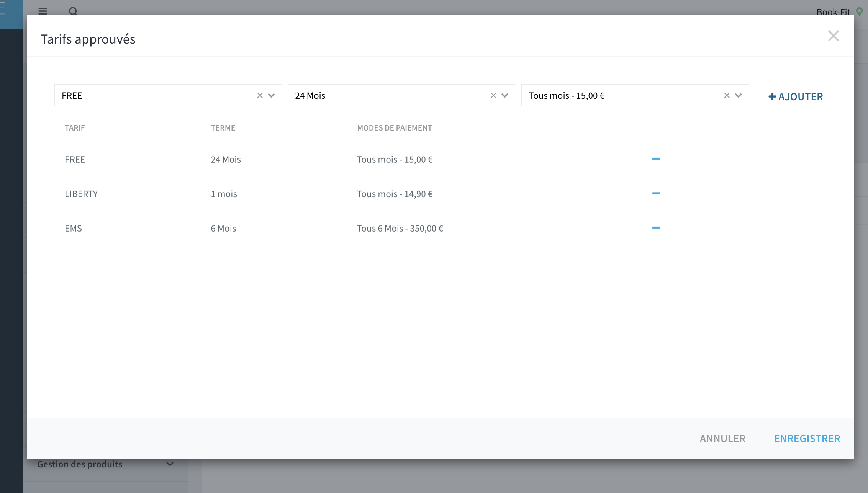The height and width of the screenshot is (493, 868).
Task: Click ENREGISTRER to save
Action: click(807, 439)
